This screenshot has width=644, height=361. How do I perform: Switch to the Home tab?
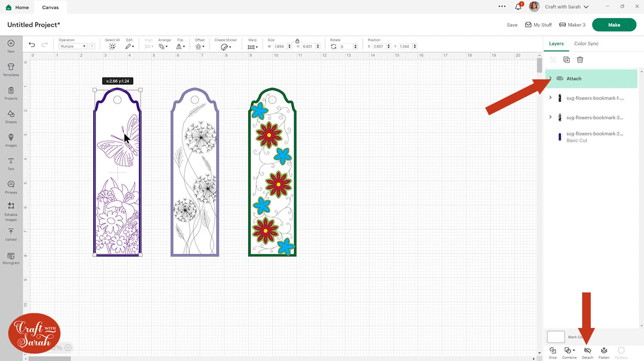(18, 7)
